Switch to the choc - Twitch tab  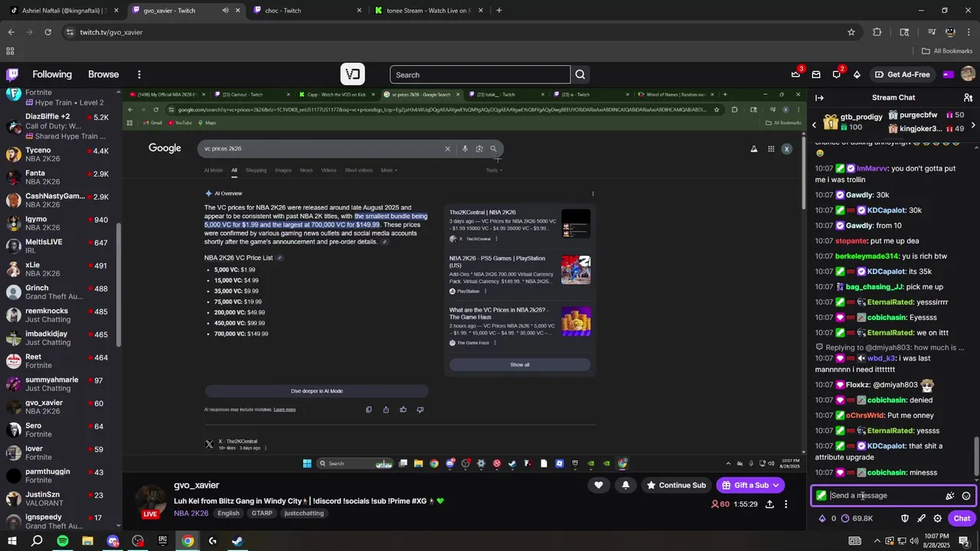click(x=307, y=10)
